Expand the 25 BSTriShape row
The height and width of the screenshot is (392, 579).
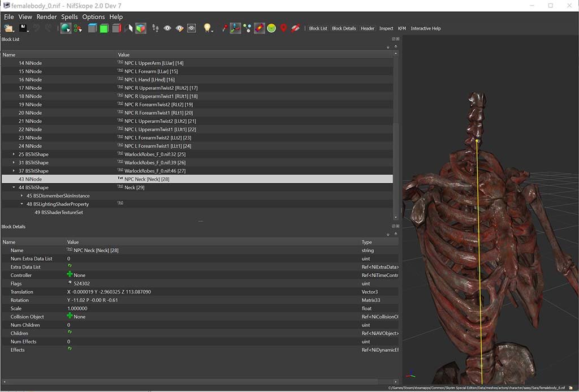coord(14,154)
